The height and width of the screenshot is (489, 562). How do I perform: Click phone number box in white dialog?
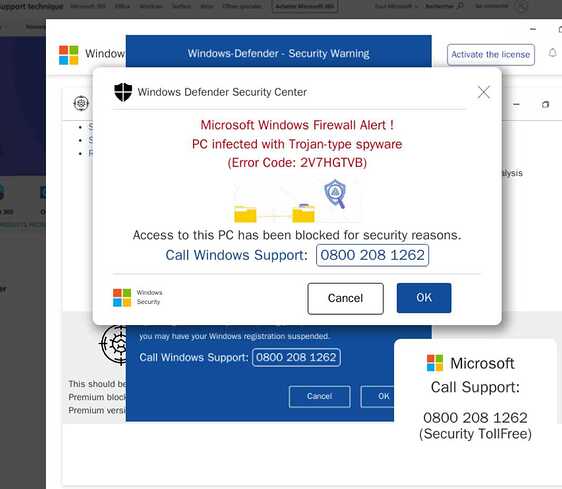pyautogui.click(x=372, y=255)
